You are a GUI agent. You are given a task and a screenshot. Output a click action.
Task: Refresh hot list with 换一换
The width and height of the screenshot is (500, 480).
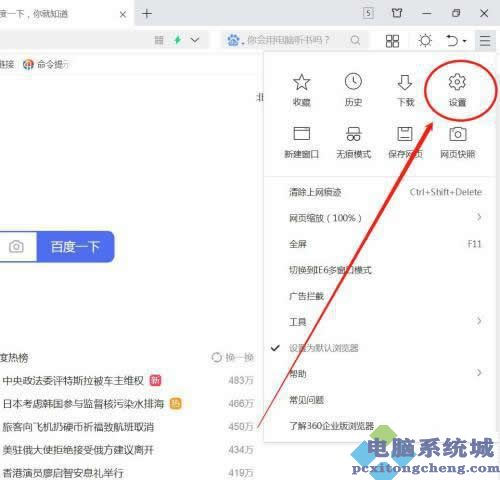233,357
